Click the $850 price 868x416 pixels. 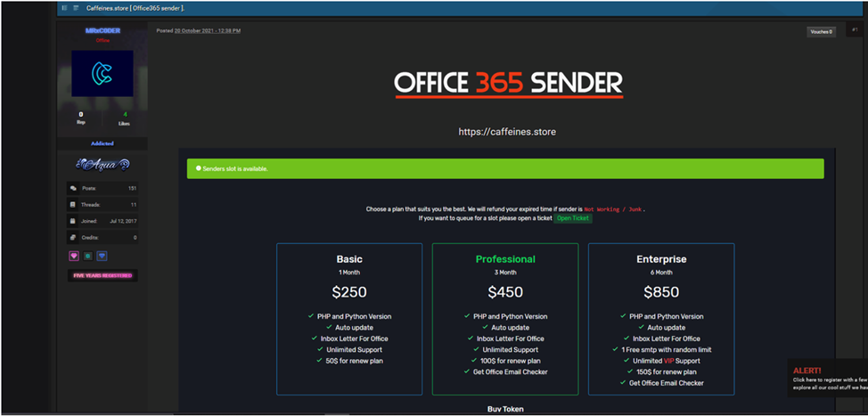(x=661, y=292)
